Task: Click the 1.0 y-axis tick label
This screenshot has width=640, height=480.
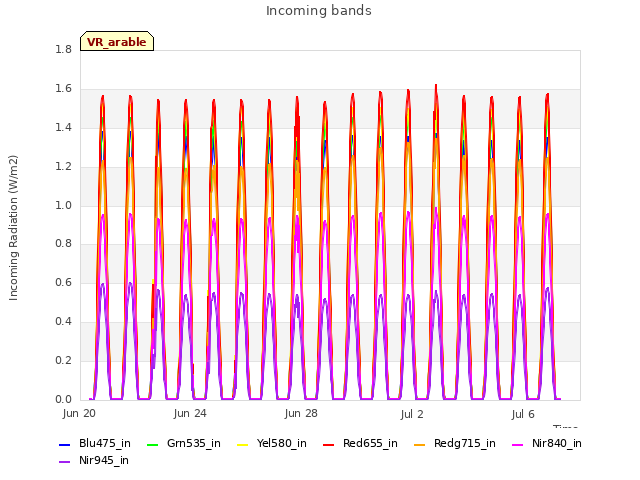Action: [63, 205]
